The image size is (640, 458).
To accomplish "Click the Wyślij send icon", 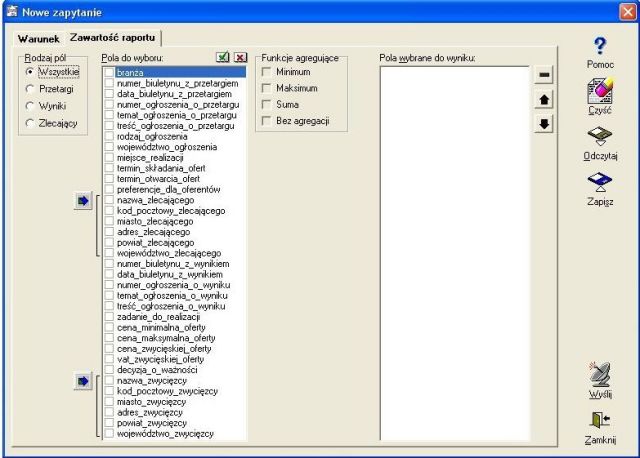I will 600,374.
